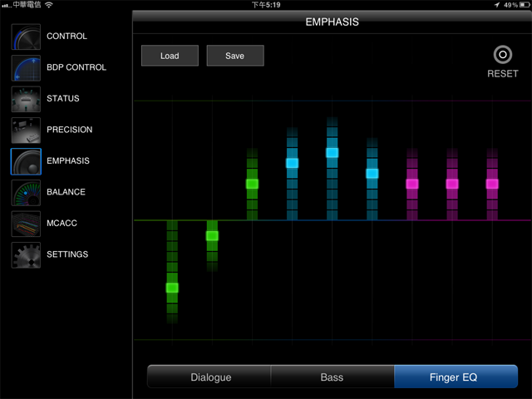
Task: Tap the BDP CONTROL icon
Action: [x=26, y=68]
